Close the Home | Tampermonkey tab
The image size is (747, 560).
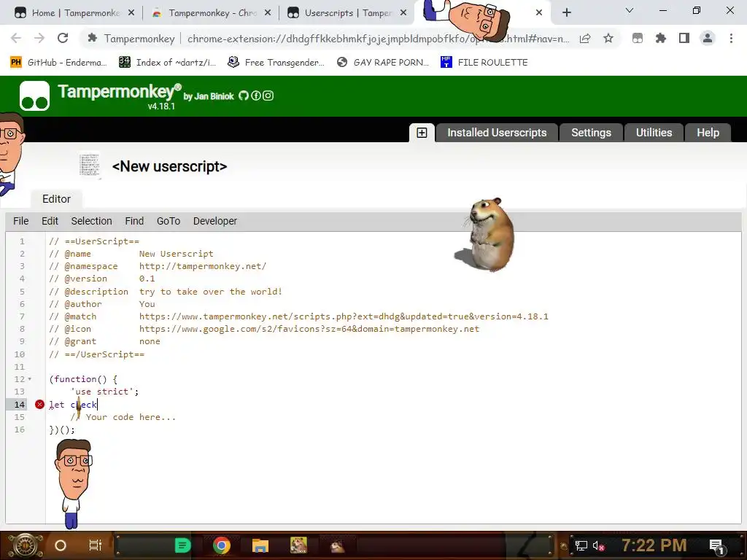click(x=131, y=13)
